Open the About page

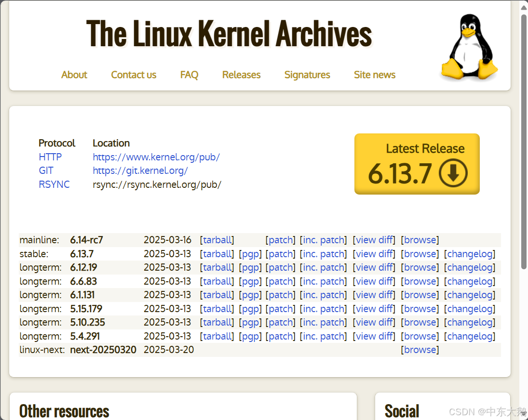pos(74,75)
